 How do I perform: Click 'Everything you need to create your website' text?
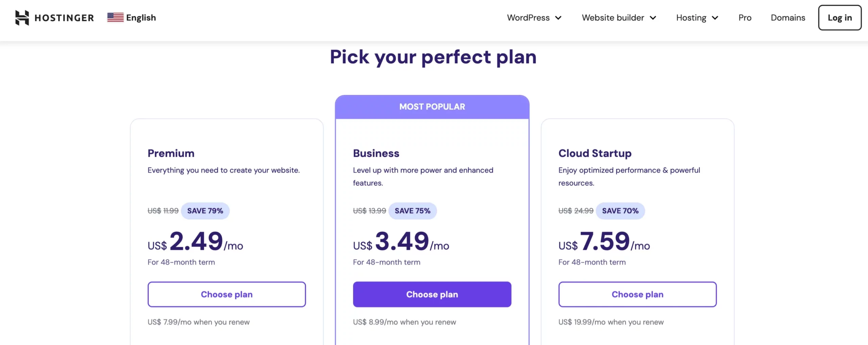[x=223, y=170]
